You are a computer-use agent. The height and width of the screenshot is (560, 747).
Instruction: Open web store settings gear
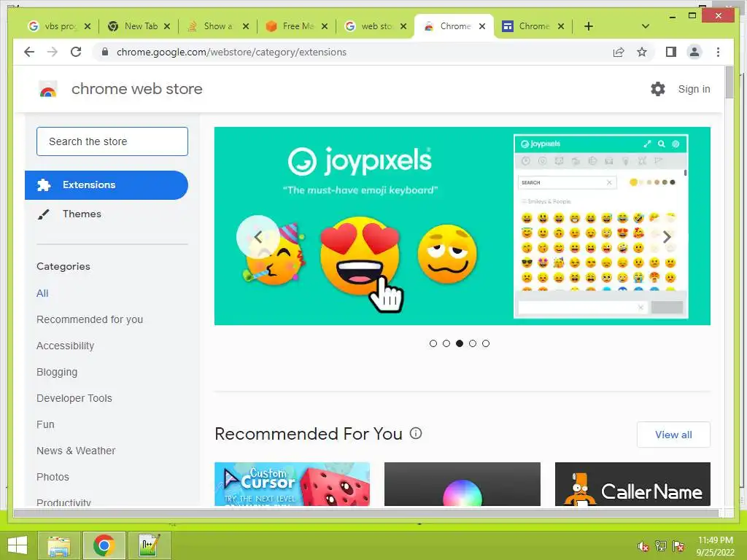(x=658, y=88)
